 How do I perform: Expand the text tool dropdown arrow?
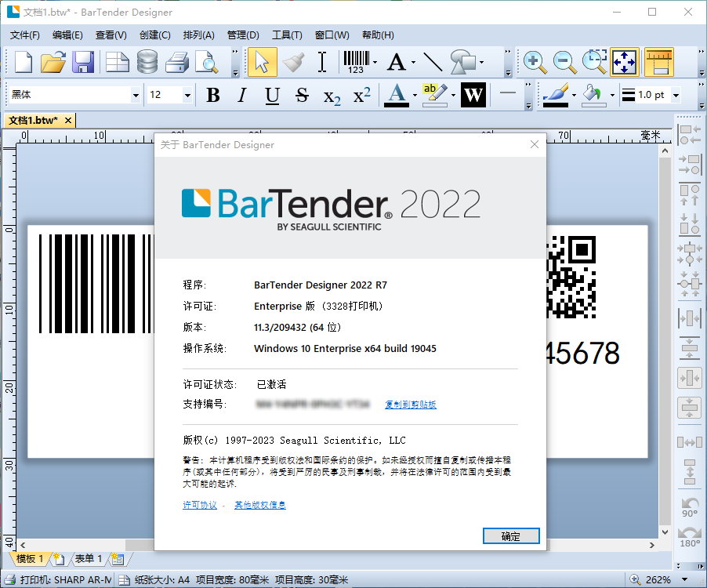tap(414, 62)
